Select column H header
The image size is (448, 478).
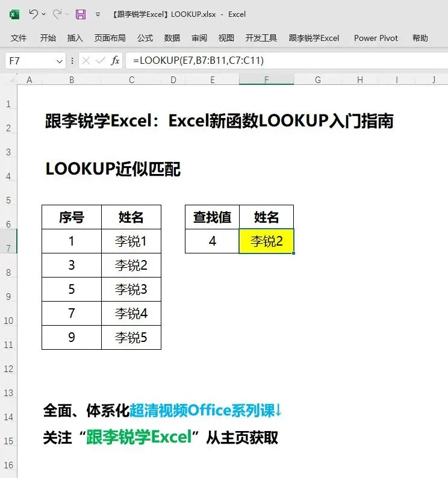pyautogui.click(x=360, y=80)
